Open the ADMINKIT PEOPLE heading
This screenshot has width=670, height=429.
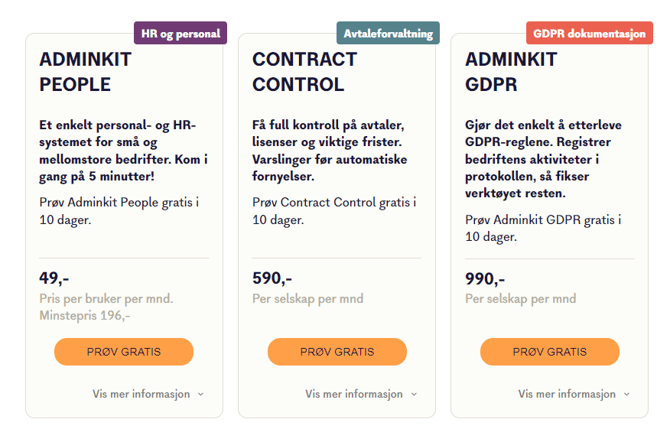(x=85, y=71)
